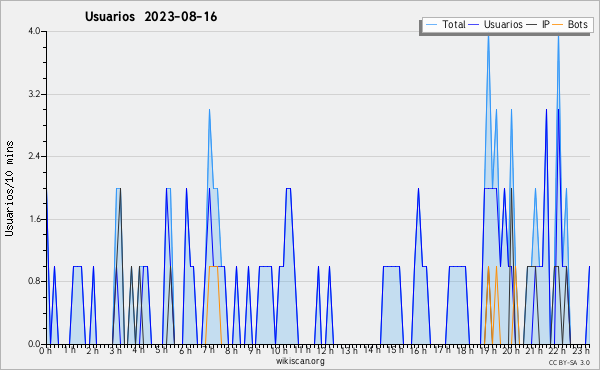Click the '16 h' x-axis label
This screenshot has width=600, height=370.
418,351
